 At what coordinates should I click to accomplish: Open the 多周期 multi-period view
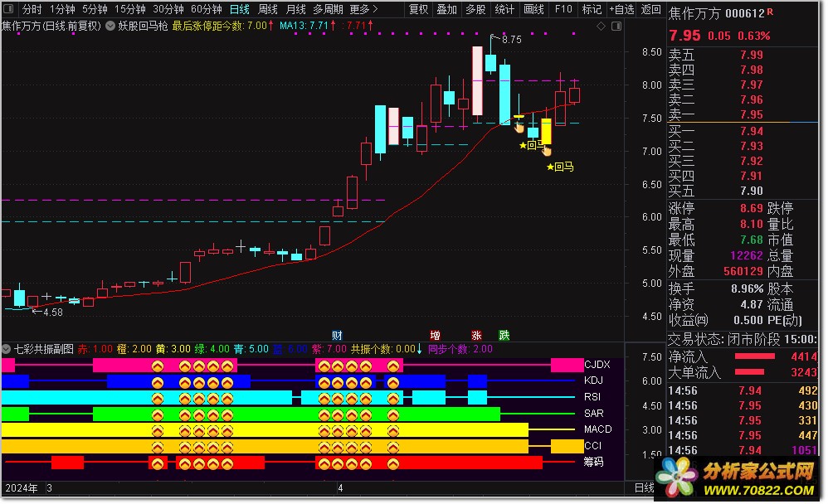pos(328,9)
